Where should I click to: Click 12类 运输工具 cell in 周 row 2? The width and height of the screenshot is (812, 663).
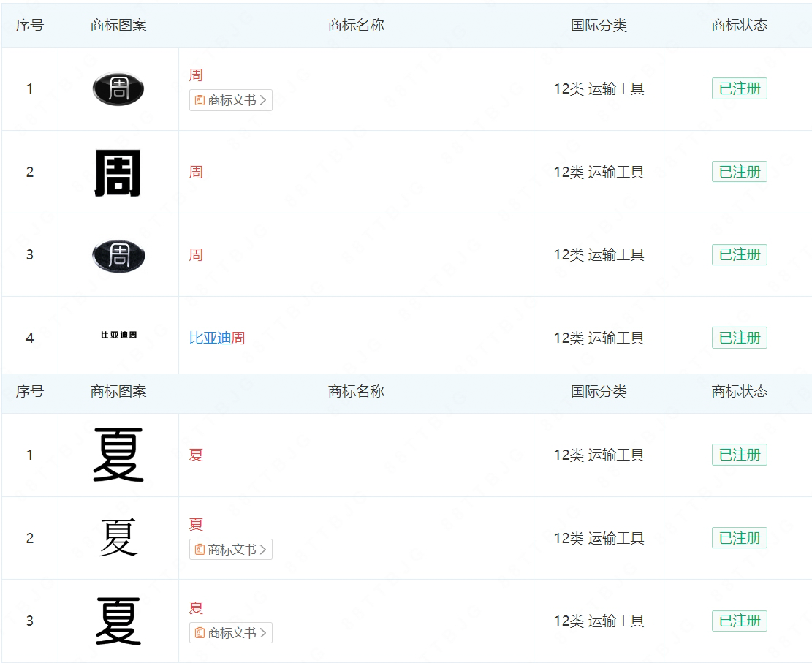click(599, 172)
